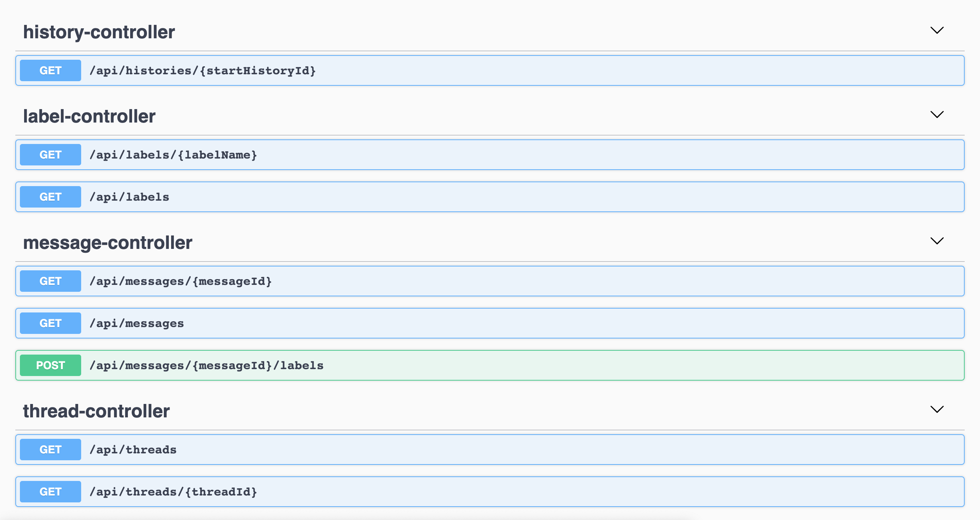This screenshot has height=520, width=980.
Task: Click the GET badge for /api/messages/{messageId}
Action: point(51,281)
